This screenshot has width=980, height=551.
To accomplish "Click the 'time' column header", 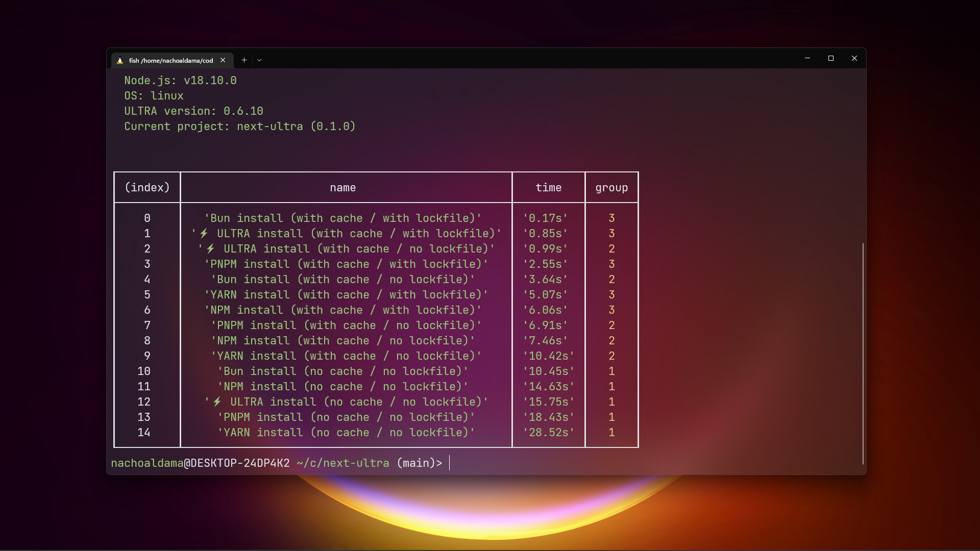I will [x=548, y=188].
